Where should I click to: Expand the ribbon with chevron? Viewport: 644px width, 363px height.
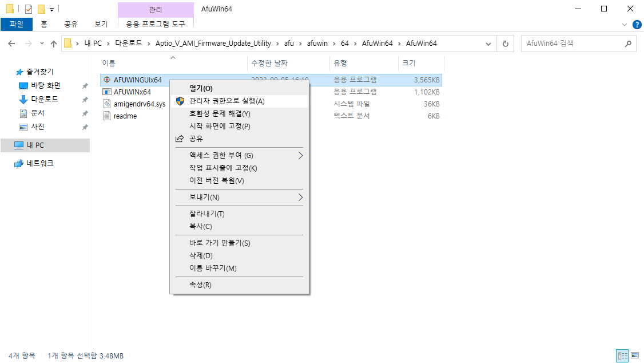tap(625, 25)
